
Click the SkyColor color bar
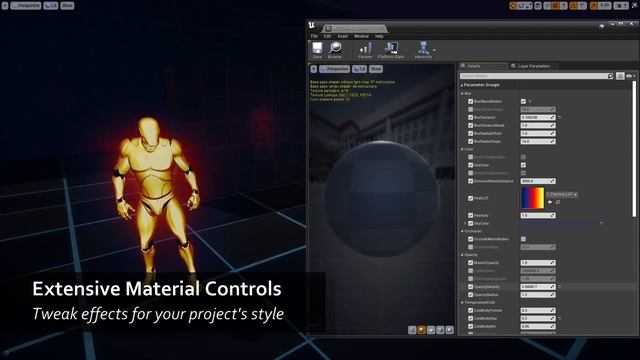(x=559, y=223)
